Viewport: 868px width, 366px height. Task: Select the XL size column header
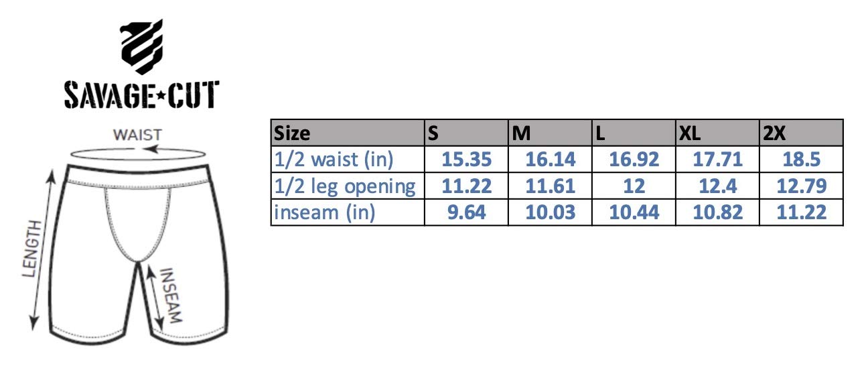(x=717, y=133)
